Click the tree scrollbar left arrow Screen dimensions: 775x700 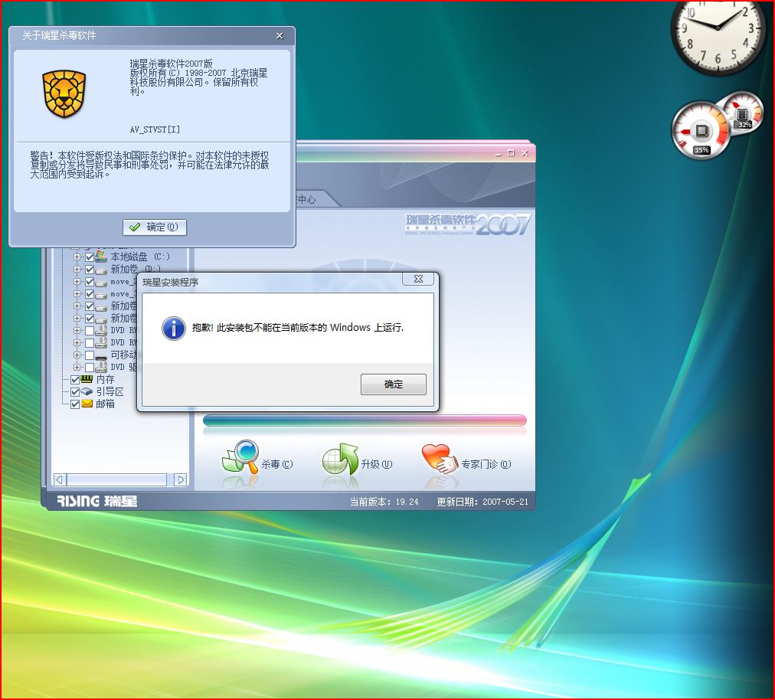coord(60,479)
